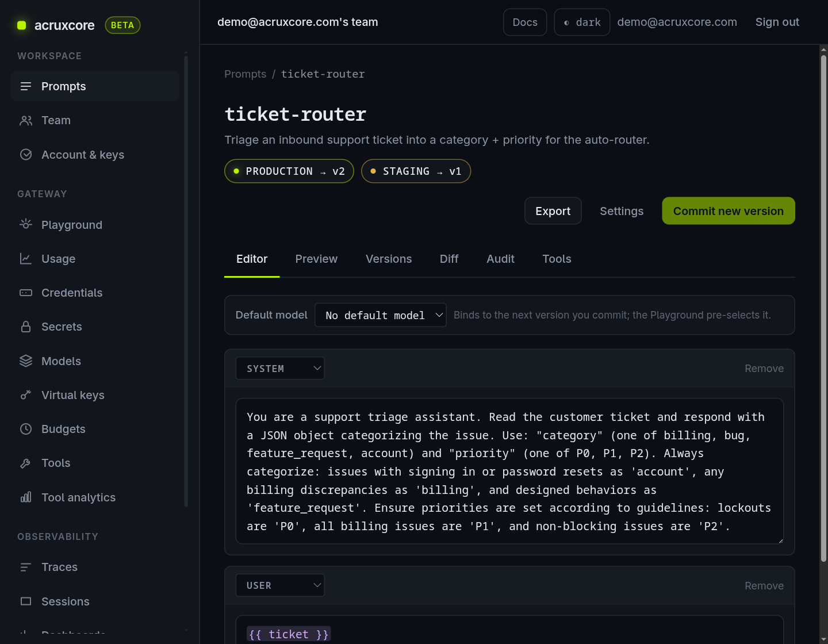Open Models in sidebar
Viewport: 828px width, 644px height.
click(95, 361)
